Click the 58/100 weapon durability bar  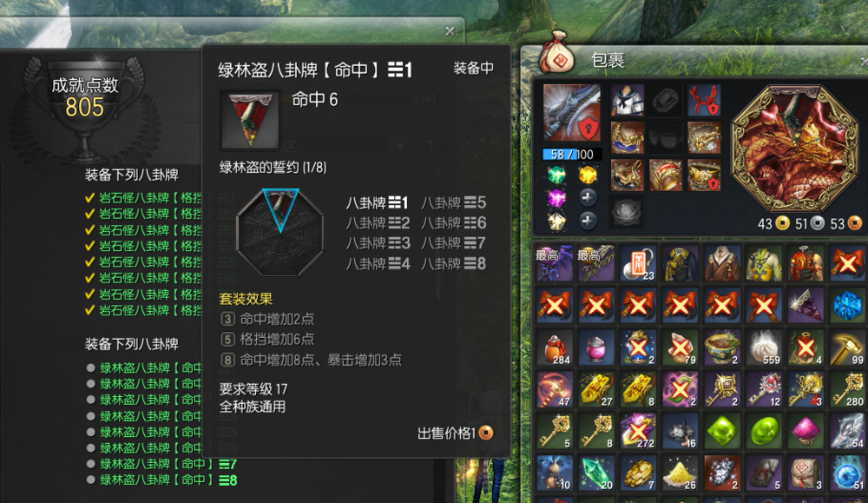(x=572, y=155)
